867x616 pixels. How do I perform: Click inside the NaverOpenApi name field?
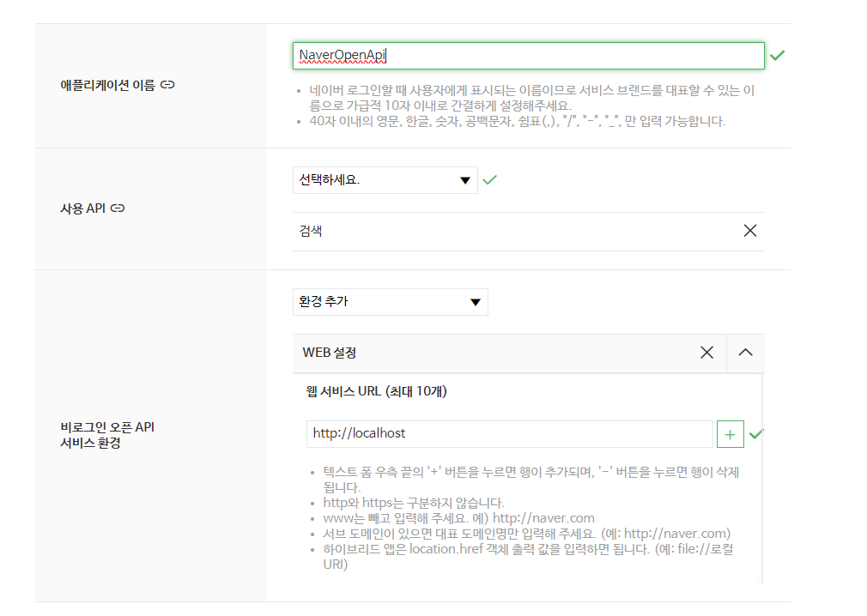[x=528, y=55]
